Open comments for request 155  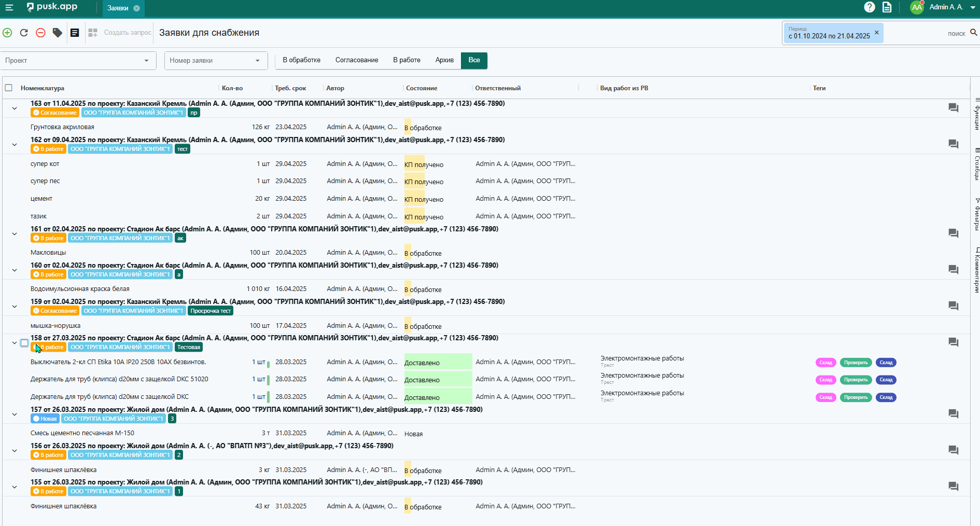pyautogui.click(x=953, y=487)
